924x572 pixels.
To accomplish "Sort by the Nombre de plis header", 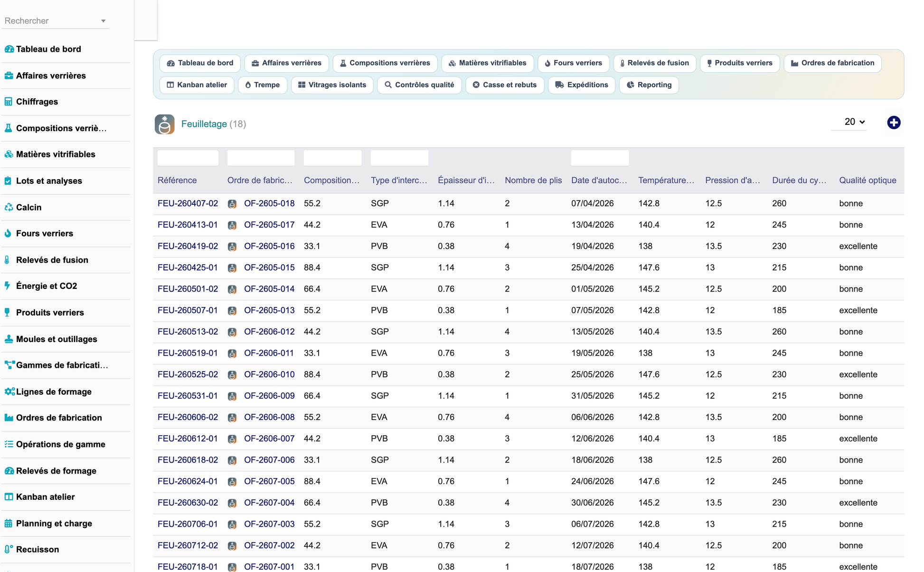I will [533, 181].
